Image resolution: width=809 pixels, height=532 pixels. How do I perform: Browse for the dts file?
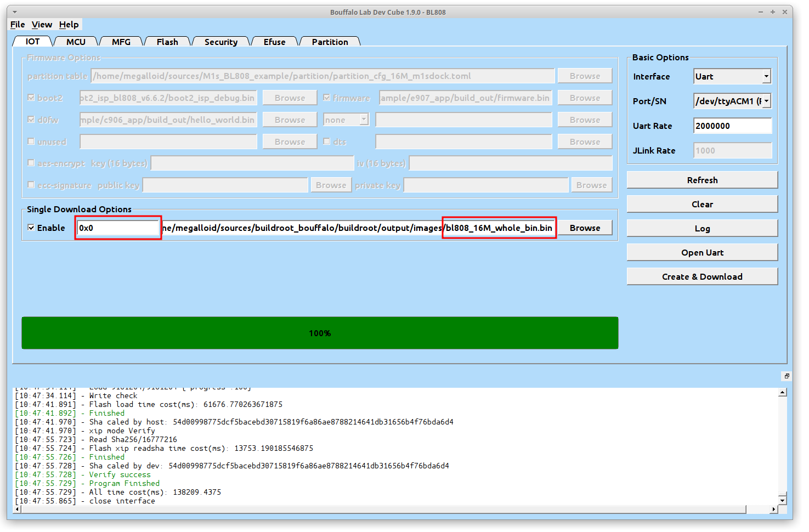pyautogui.click(x=585, y=142)
